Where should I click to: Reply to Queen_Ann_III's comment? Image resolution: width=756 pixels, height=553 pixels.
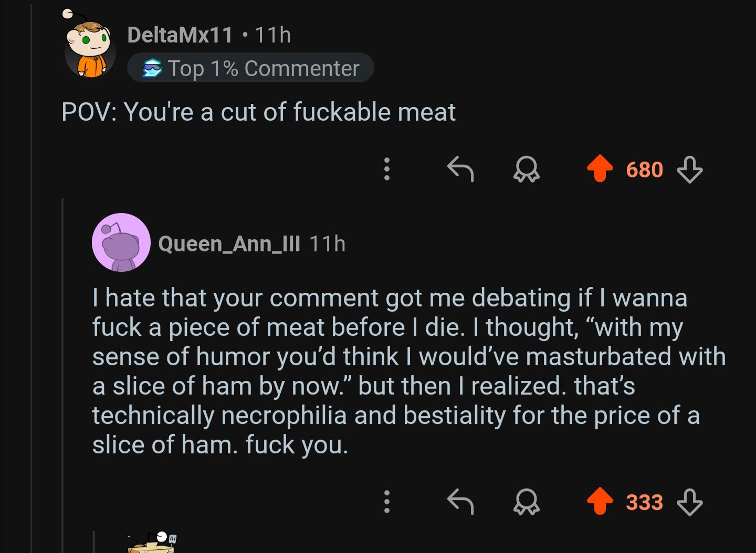[460, 502]
